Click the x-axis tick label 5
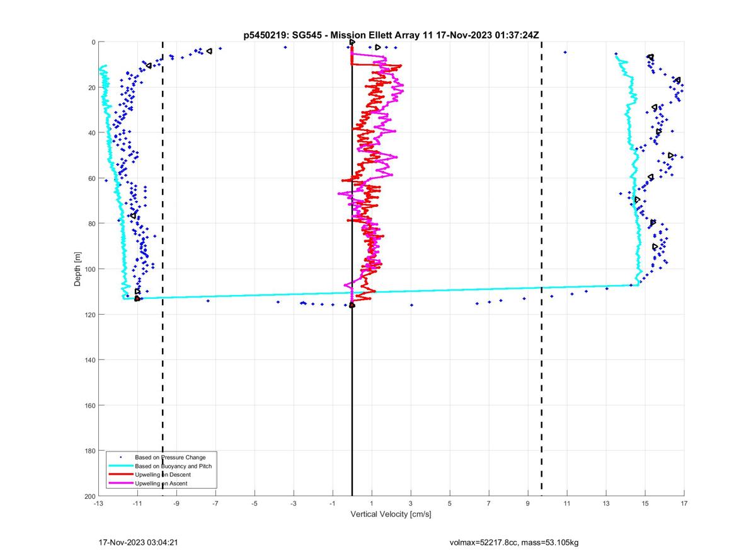This screenshot has width=756, height=558. point(450,504)
